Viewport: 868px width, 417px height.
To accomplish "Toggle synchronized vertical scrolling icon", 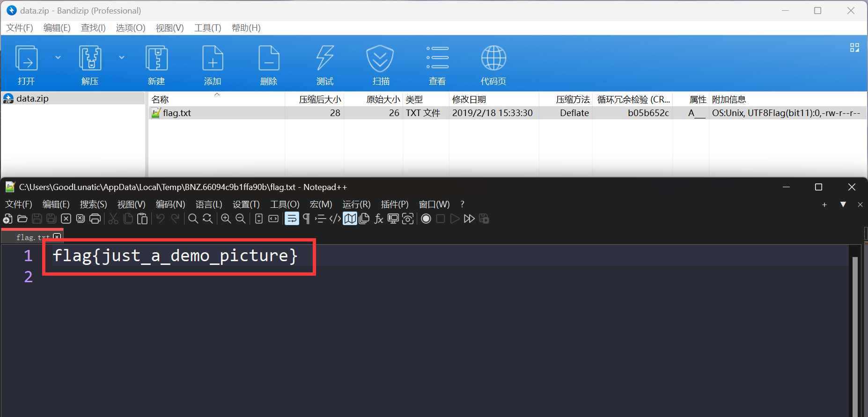I will point(259,219).
